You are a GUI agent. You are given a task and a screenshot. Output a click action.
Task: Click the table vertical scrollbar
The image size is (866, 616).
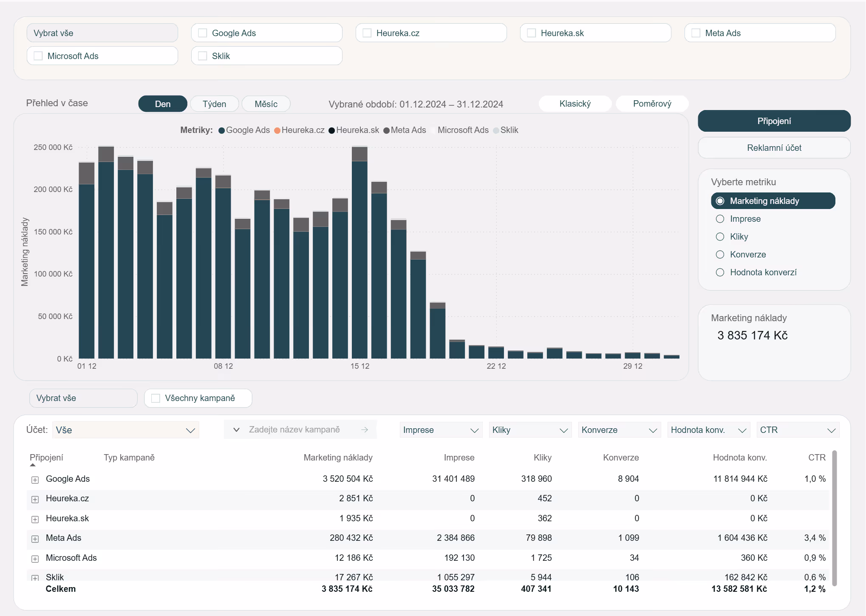(835, 518)
